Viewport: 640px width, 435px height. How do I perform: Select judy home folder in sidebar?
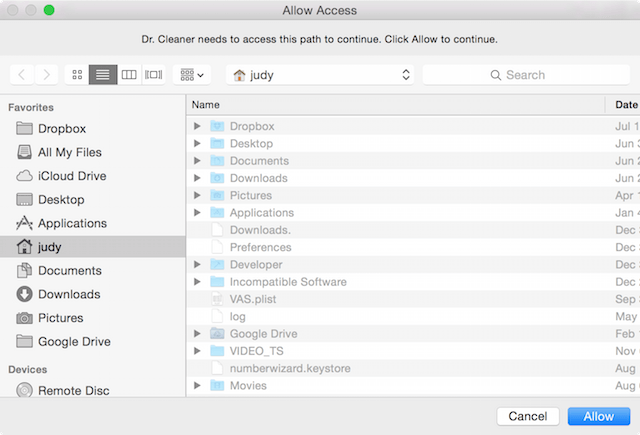click(x=93, y=247)
